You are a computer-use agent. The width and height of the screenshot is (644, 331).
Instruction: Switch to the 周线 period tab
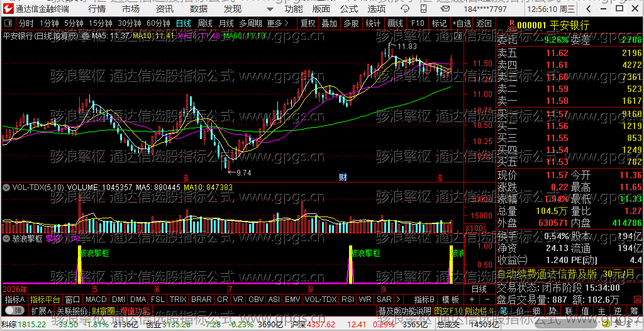tap(205, 23)
